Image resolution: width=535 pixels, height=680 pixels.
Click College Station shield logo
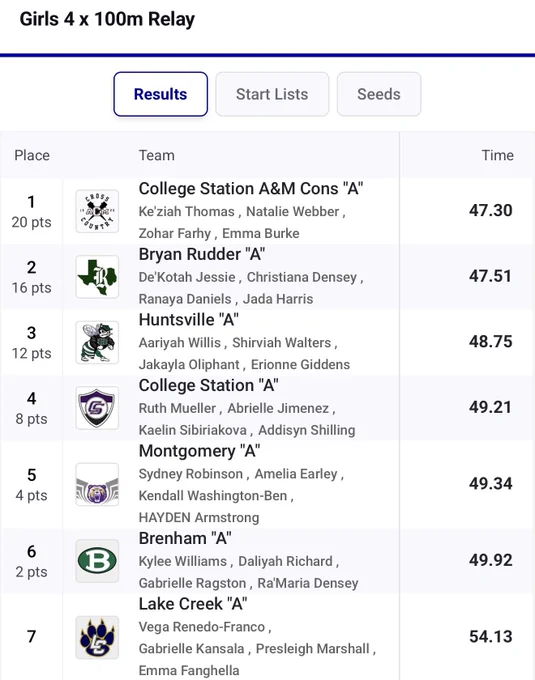coord(97,408)
